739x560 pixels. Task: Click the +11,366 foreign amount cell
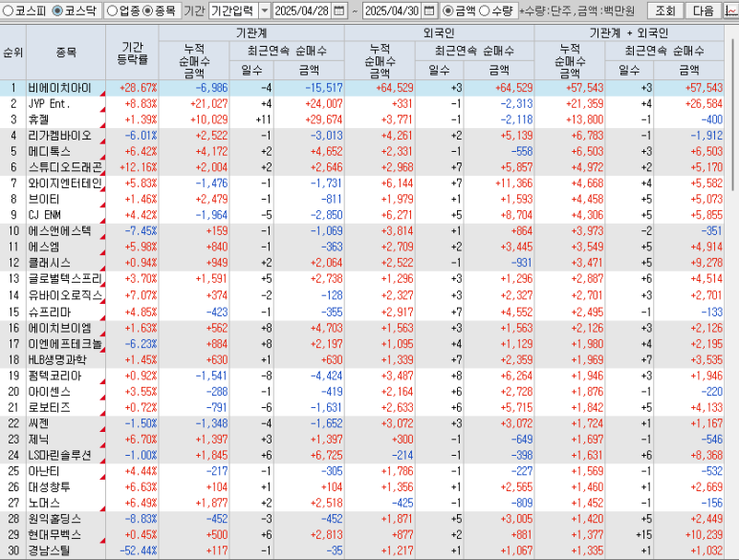coord(499,183)
